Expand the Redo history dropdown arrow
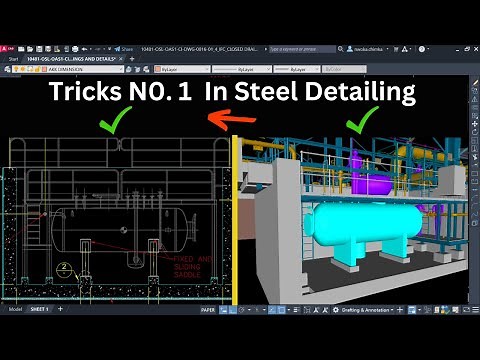 click(x=104, y=49)
